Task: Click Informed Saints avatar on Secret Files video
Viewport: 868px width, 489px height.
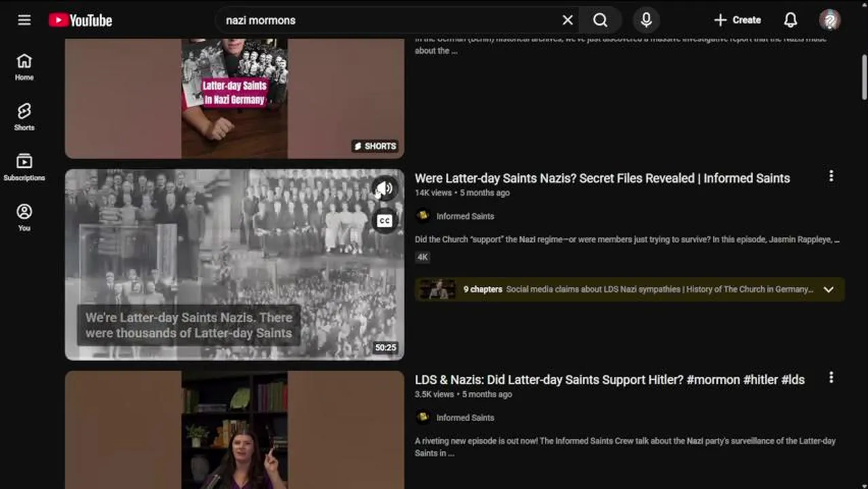Action: tap(423, 216)
